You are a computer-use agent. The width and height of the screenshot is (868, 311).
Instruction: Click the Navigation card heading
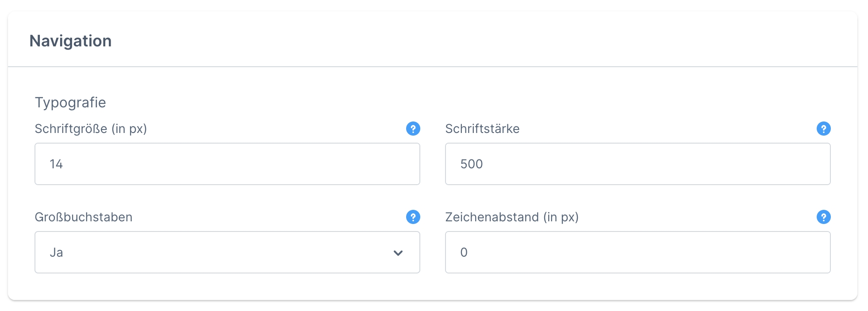coord(70,41)
